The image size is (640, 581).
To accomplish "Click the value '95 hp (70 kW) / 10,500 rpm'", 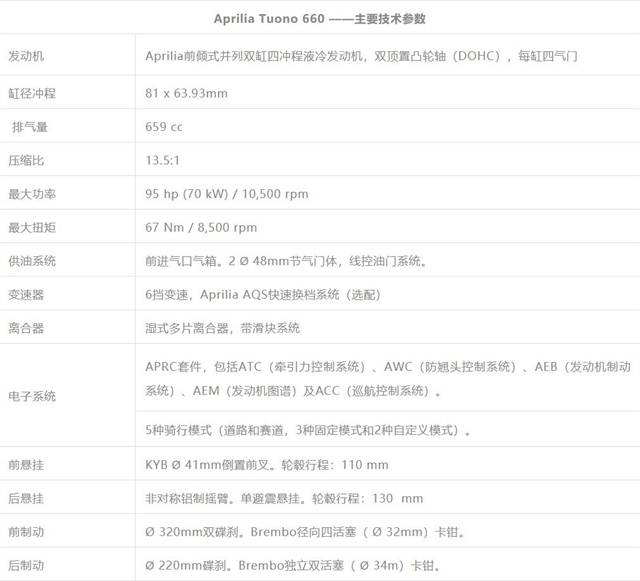I will [227, 194].
